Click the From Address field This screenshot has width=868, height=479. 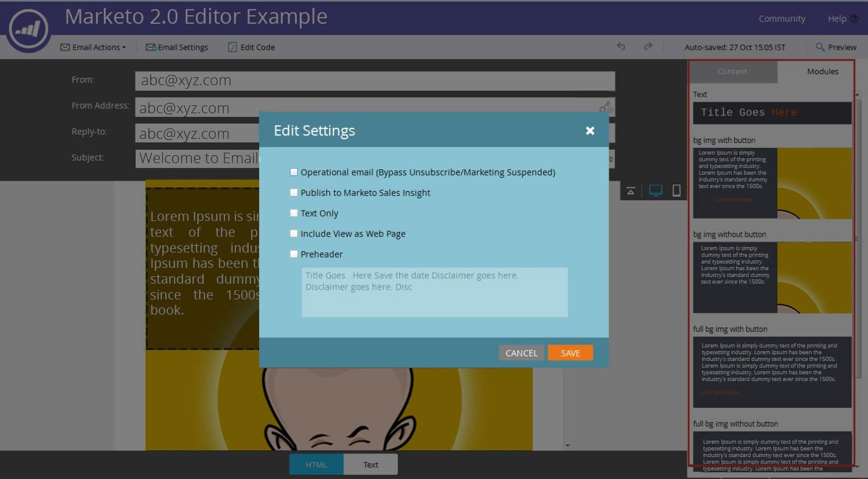[375, 108]
